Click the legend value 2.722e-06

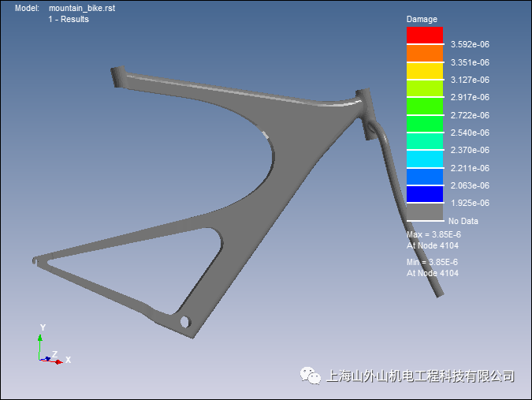coord(470,115)
